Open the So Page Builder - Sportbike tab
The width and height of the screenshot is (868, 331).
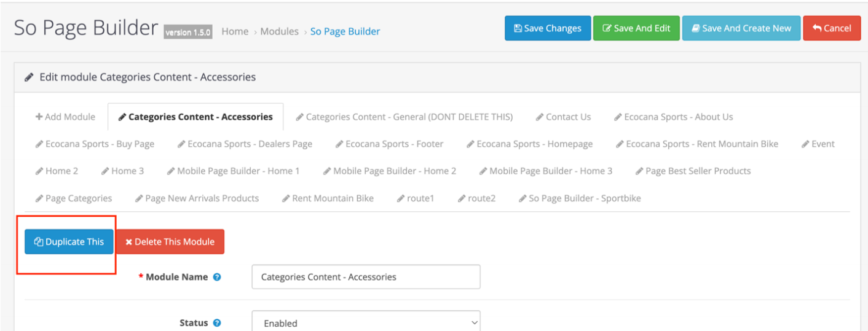(x=580, y=198)
